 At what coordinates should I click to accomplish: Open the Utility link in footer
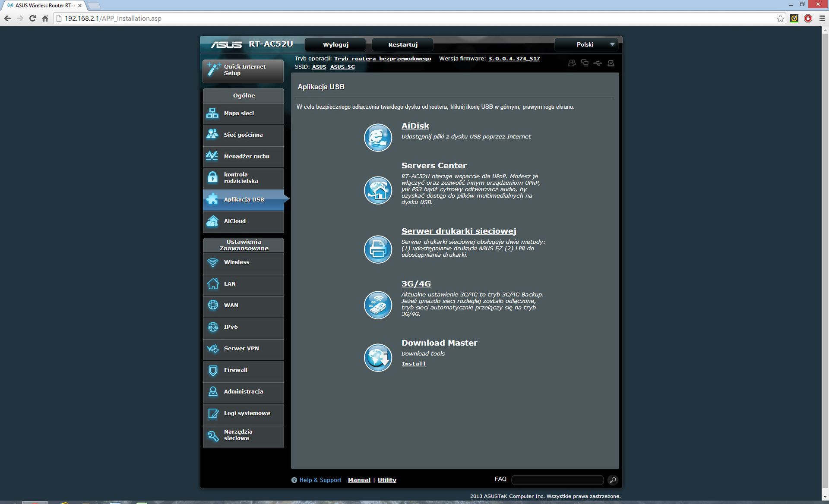(x=386, y=480)
